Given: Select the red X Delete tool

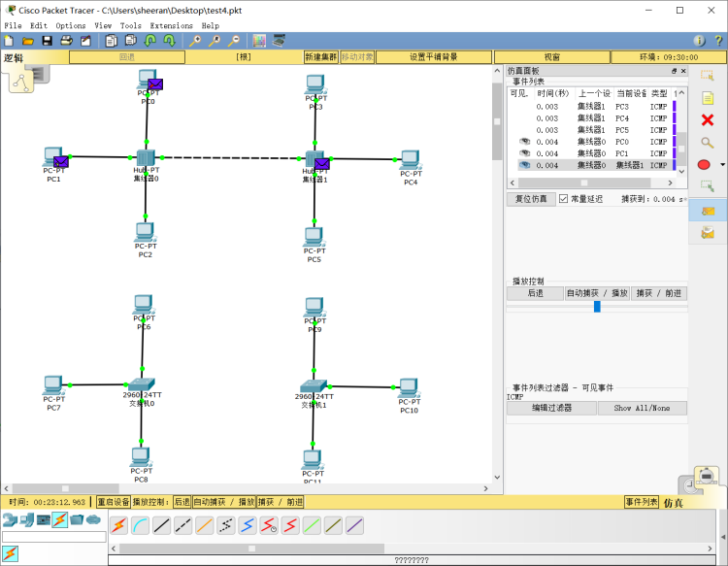Looking at the screenshot, I should coord(707,120).
